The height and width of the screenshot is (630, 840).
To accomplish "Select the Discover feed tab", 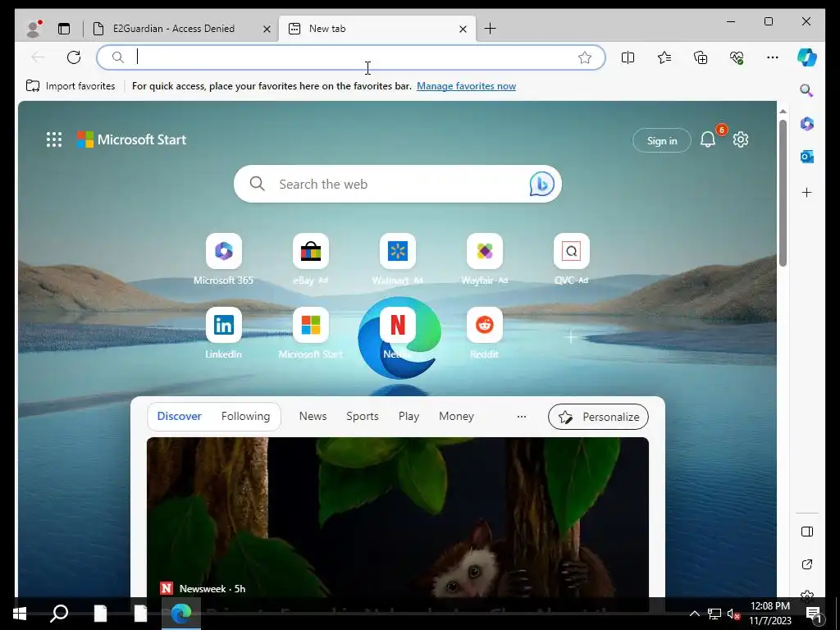I will 180,416.
